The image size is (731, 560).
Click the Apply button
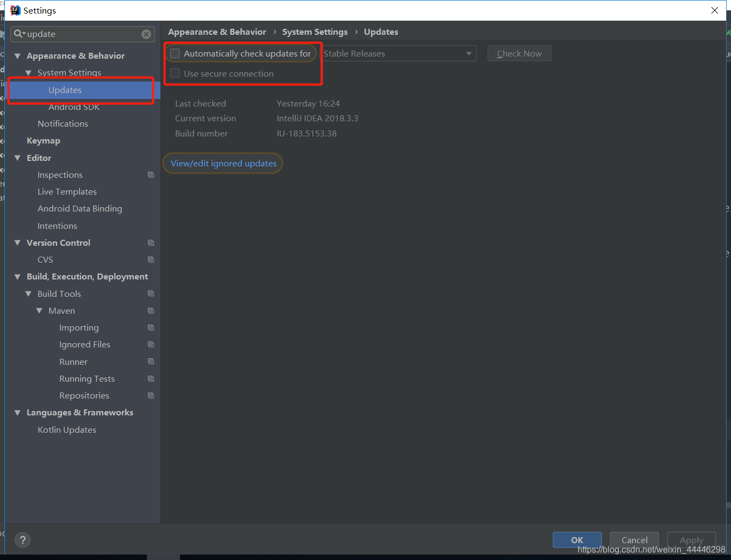point(691,540)
